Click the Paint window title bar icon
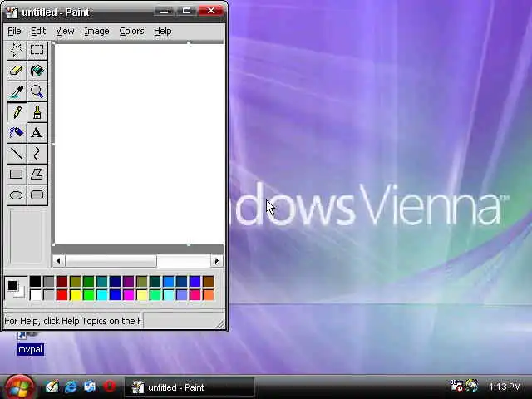This screenshot has width=532, height=399. [12, 12]
